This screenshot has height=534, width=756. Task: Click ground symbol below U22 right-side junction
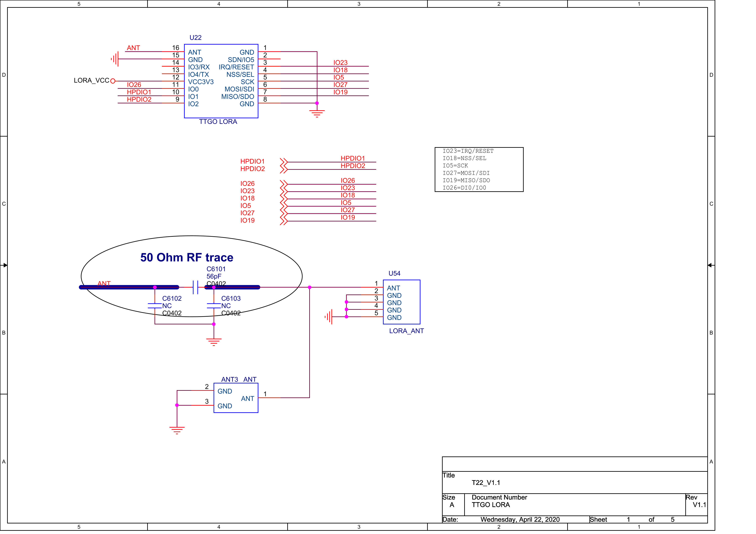317,114
